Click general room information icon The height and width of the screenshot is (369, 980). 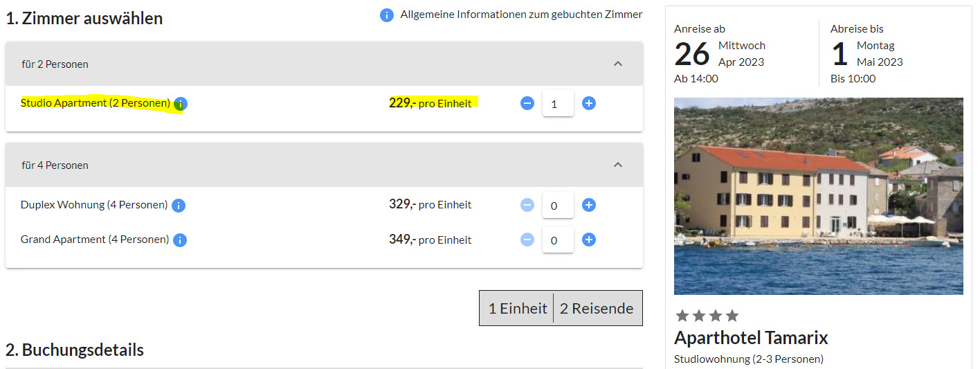click(387, 15)
